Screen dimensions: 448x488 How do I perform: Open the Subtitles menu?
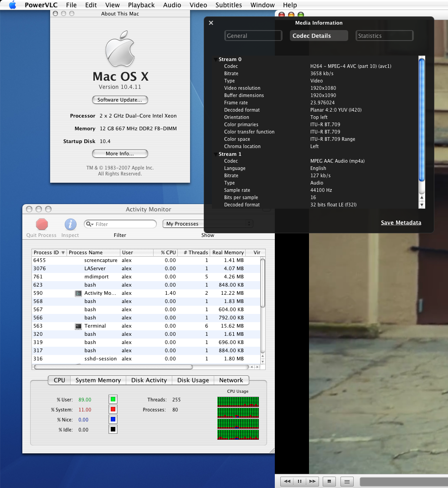[228, 5]
